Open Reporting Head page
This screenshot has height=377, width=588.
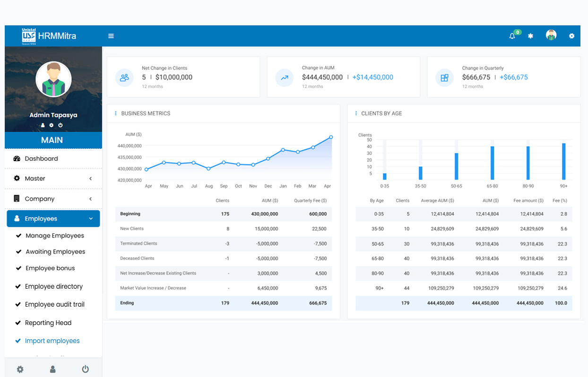tap(48, 323)
